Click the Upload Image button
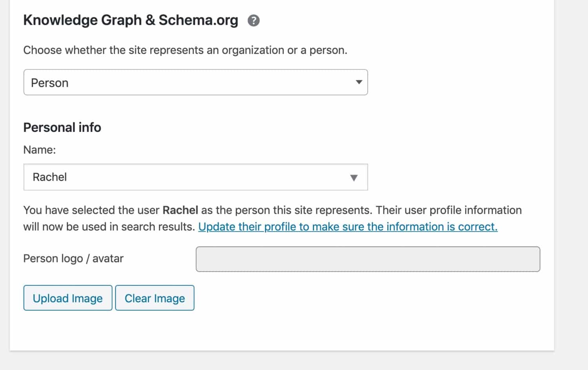588x370 pixels. coord(67,298)
